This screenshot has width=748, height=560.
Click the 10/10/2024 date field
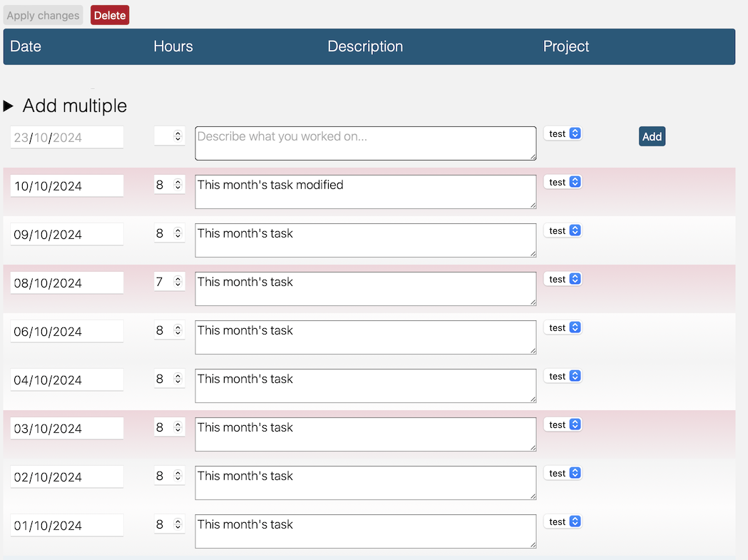point(67,185)
